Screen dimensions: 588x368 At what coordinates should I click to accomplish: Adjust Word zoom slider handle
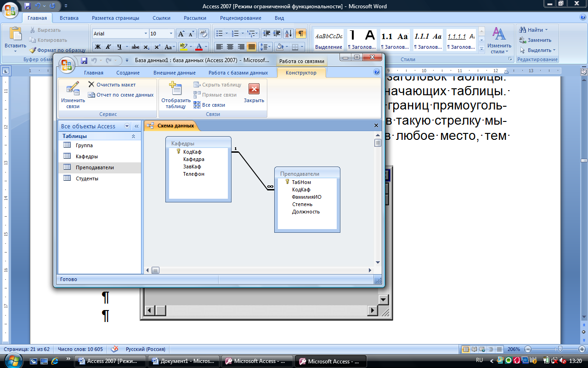559,349
